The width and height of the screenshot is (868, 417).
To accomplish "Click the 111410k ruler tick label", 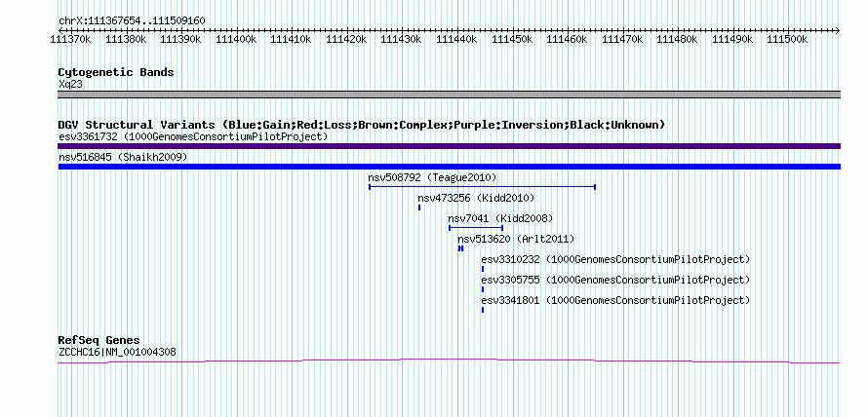I will pyautogui.click(x=292, y=39).
